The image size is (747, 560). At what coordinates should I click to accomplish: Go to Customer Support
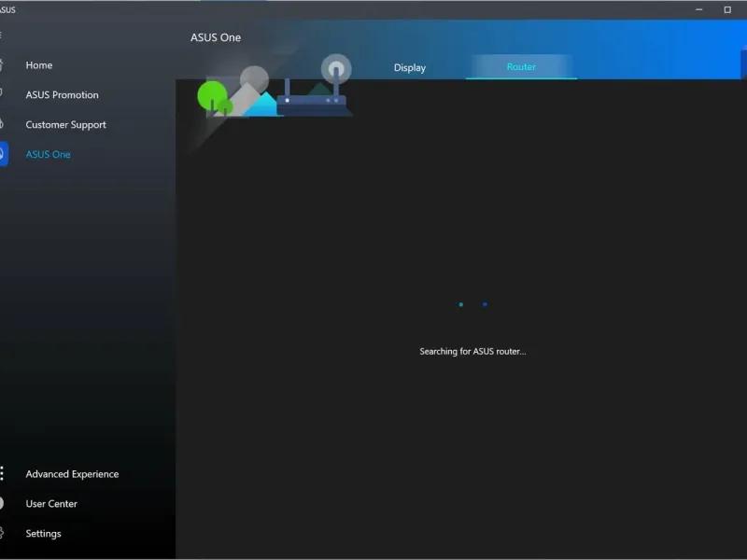[65, 125]
